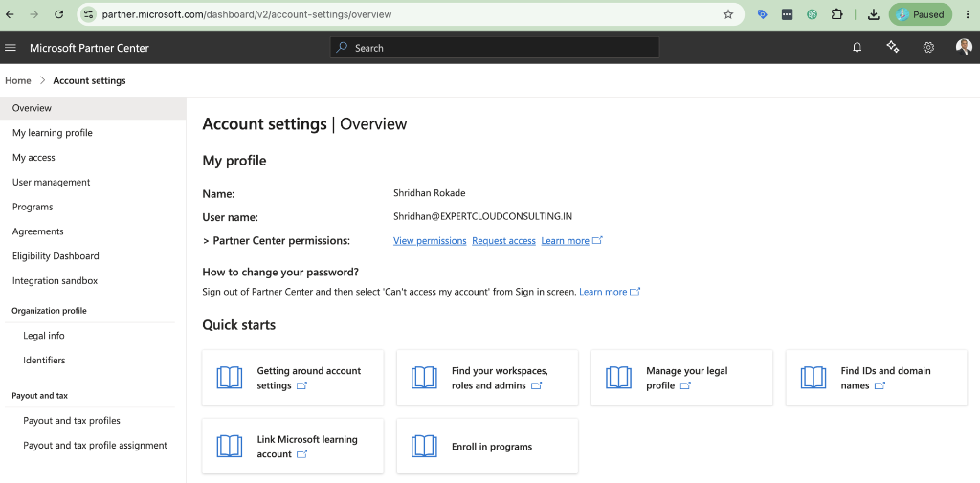Open Enroll in programs card
This screenshot has width=980, height=483.
[x=487, y=446]
